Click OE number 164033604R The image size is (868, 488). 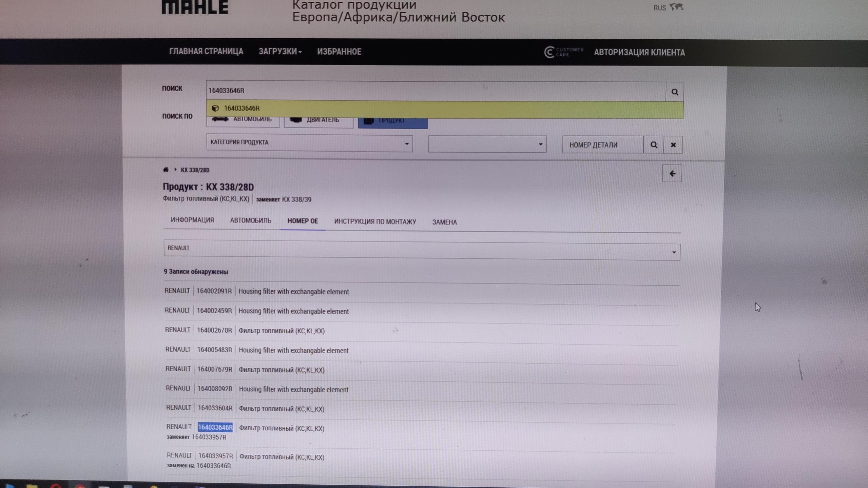point(215,408)
